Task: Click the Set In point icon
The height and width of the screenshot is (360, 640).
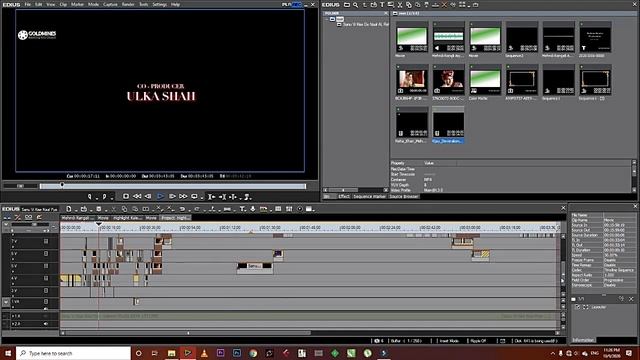Action: tap(89, 197)
